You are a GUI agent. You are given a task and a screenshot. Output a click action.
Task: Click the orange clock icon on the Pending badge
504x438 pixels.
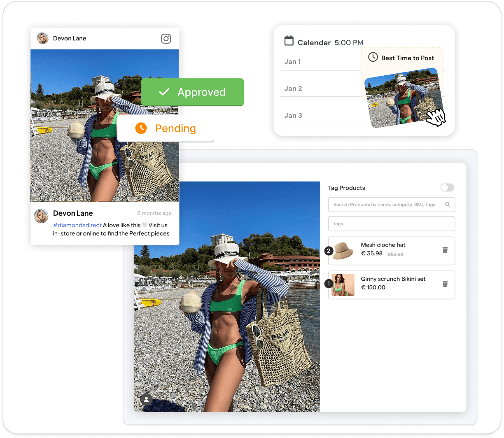pyautogui.click(x=141, y=128)
